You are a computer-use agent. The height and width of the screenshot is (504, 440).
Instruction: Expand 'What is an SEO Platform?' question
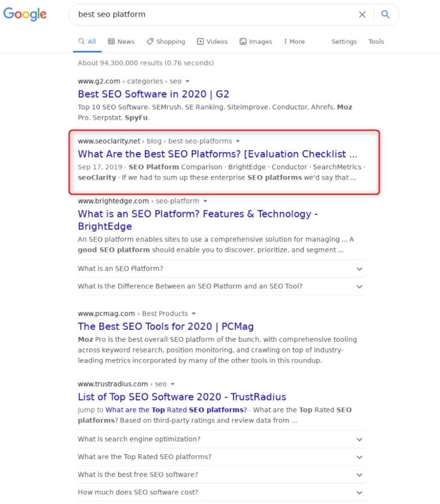click(221, 269)
